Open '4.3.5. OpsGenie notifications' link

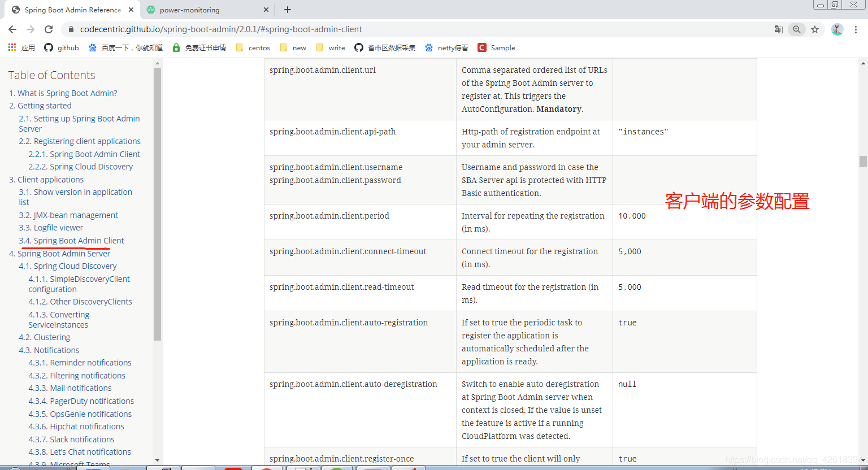(x=80, y=414)
